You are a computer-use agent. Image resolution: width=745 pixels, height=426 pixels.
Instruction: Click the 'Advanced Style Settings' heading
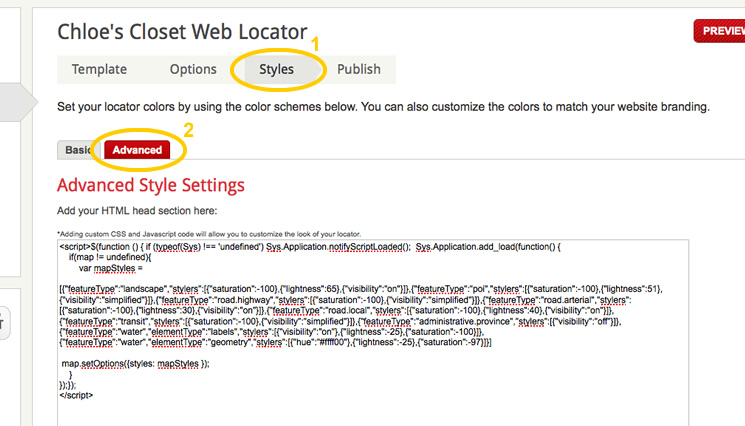pyautogui.click(x=151, y=185)
